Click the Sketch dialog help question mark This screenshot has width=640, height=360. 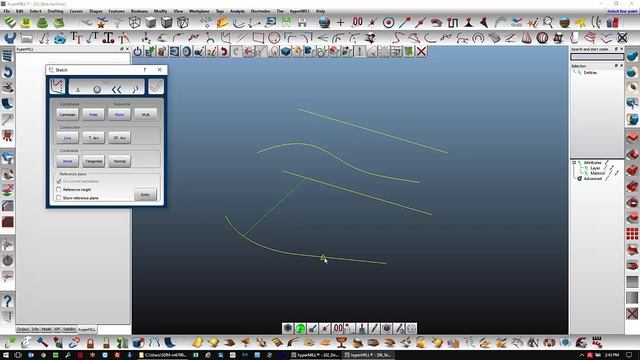(144, 70)
